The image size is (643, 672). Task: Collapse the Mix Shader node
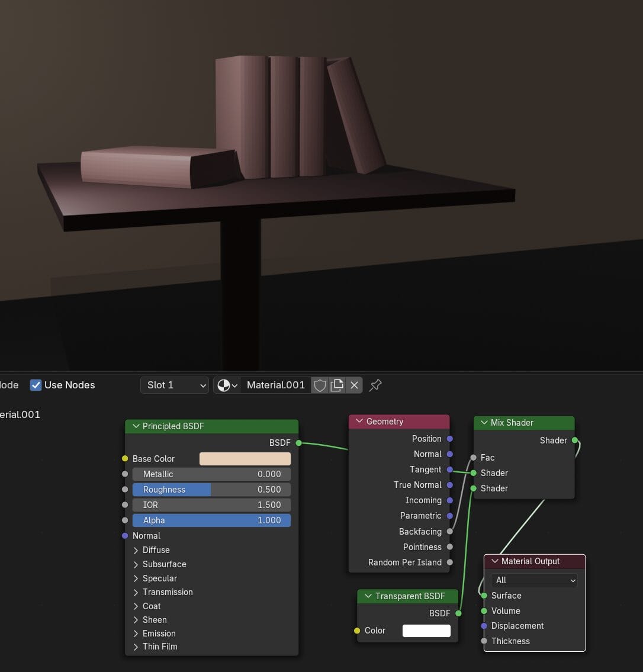(484, 423)
